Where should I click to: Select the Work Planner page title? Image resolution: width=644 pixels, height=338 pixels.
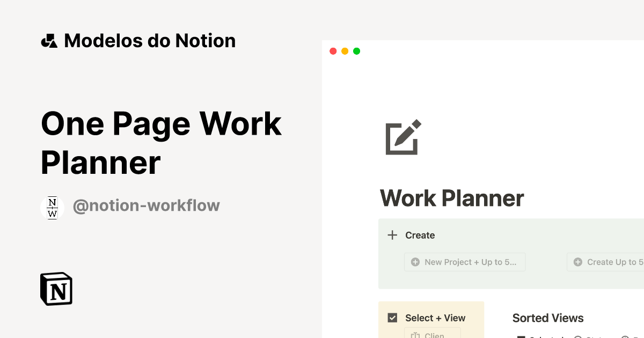[451, 198]
